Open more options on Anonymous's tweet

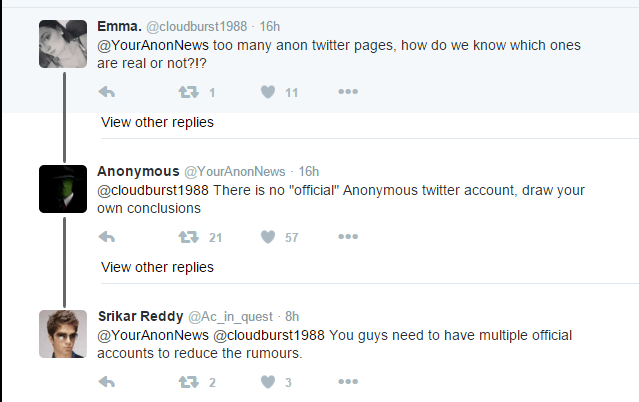click(x=348, y=236)
